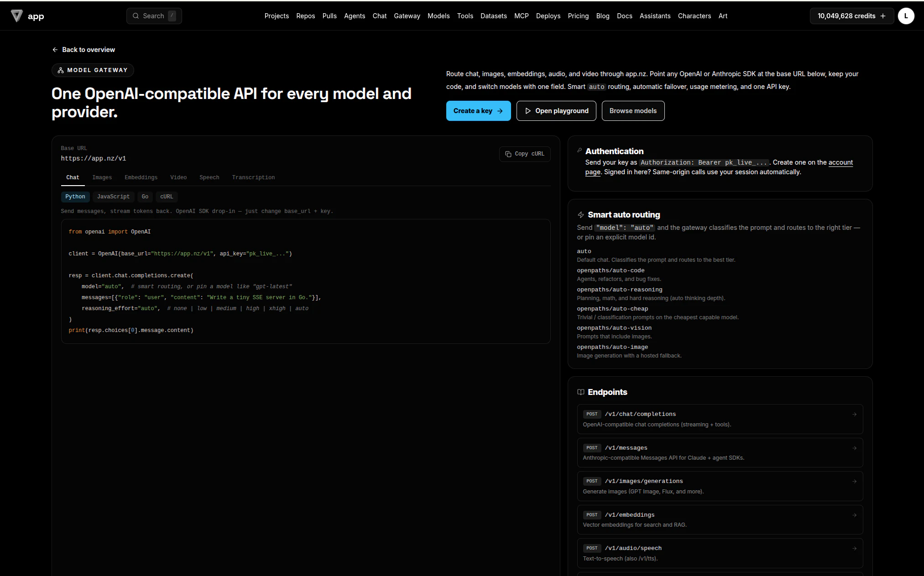Click the 10,049,628 credits button
The image size is (924, 576).
click(851, 16)
